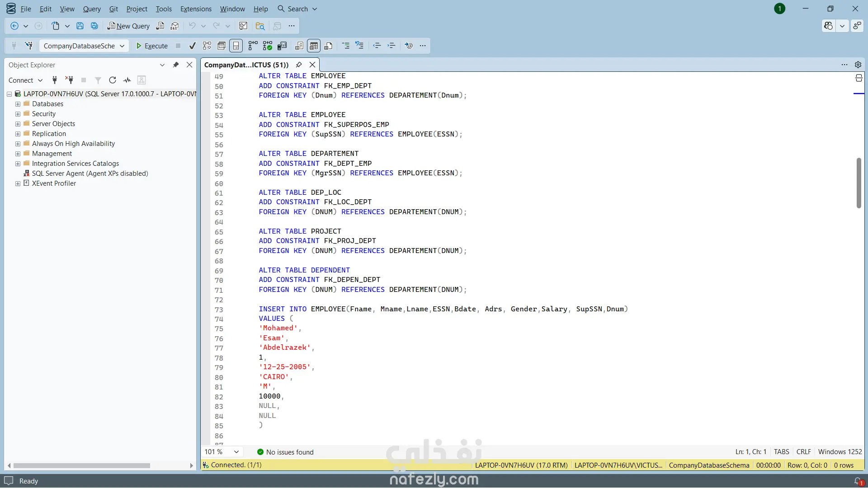This screenshot has height=488, width=868.
Task: Click No issues found indicator
Action: click(285, 452)
